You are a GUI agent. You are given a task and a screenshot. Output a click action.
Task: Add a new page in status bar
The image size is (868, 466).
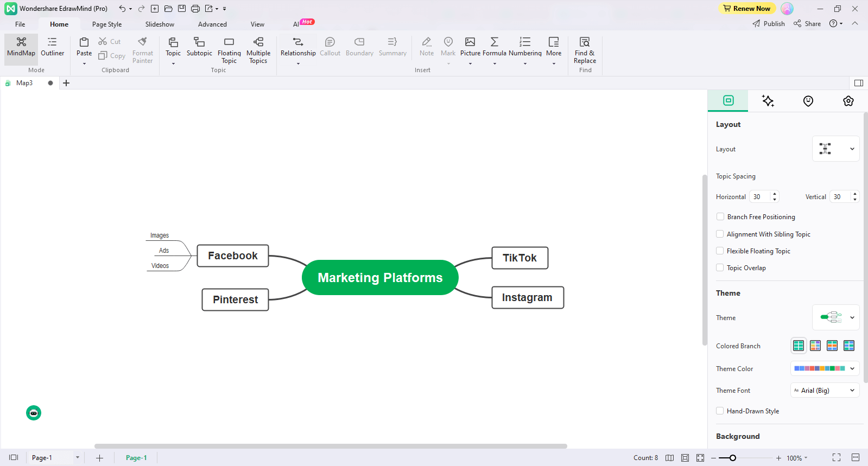99,458
